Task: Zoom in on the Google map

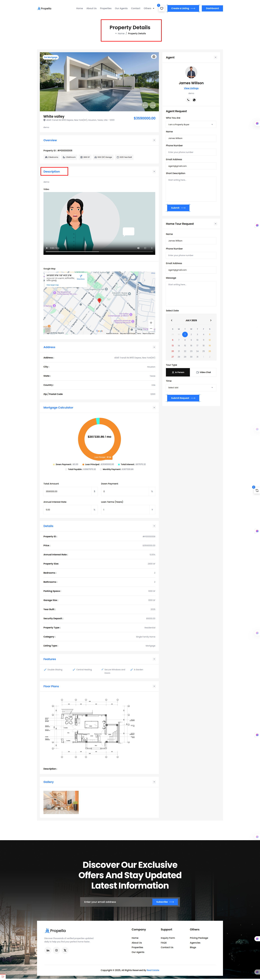Action: (x=151, y=323)
